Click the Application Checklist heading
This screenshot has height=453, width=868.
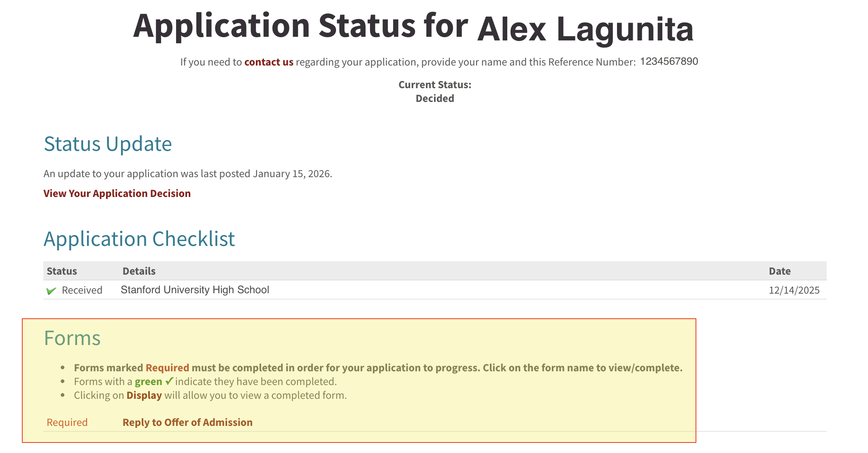[x=139, y=239]
